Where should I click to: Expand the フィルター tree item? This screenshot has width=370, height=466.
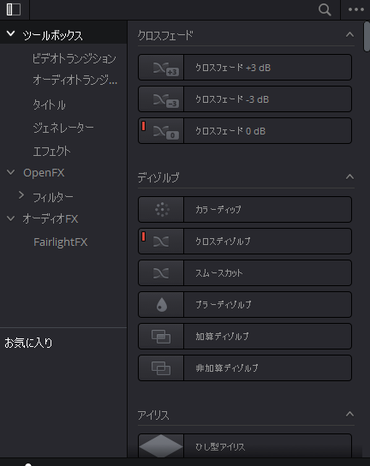21,195
